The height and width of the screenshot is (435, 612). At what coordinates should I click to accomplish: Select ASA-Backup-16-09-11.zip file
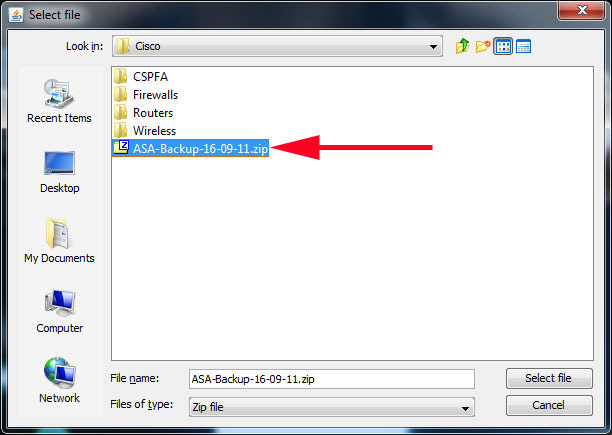coord(190,149)
